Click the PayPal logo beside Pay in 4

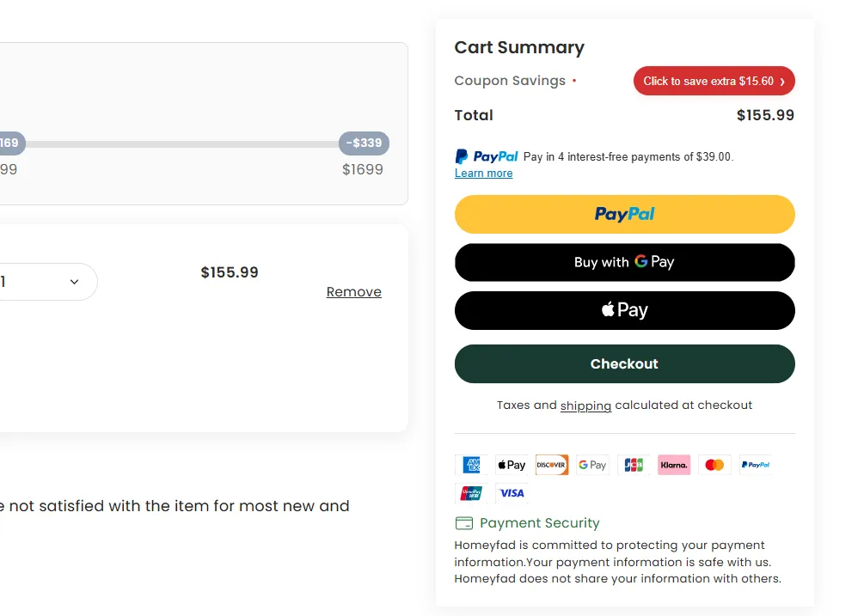point(486,156)
